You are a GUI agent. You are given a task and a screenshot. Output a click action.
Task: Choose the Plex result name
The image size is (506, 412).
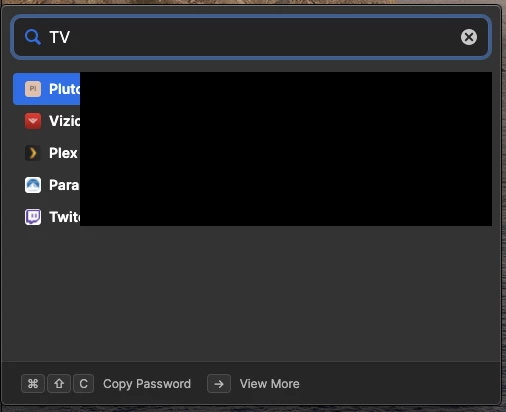63,153
